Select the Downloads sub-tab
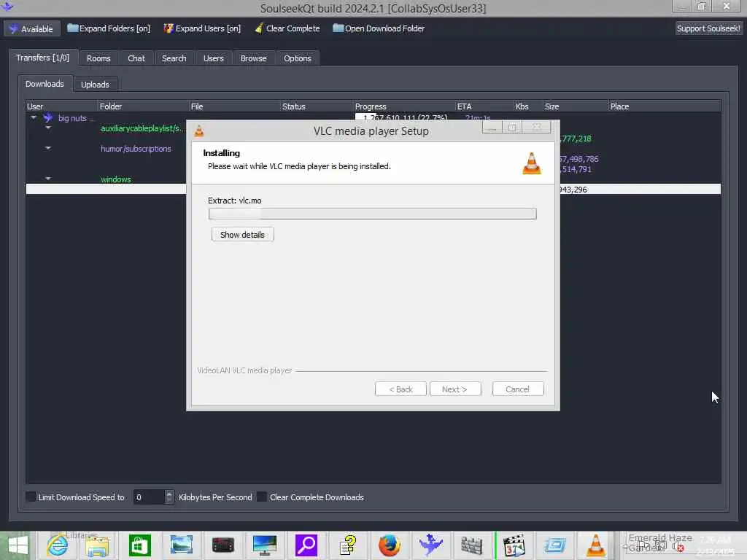The width and height of the screenshot is (747, 560). pyautogui.click(x=44, y=84)
